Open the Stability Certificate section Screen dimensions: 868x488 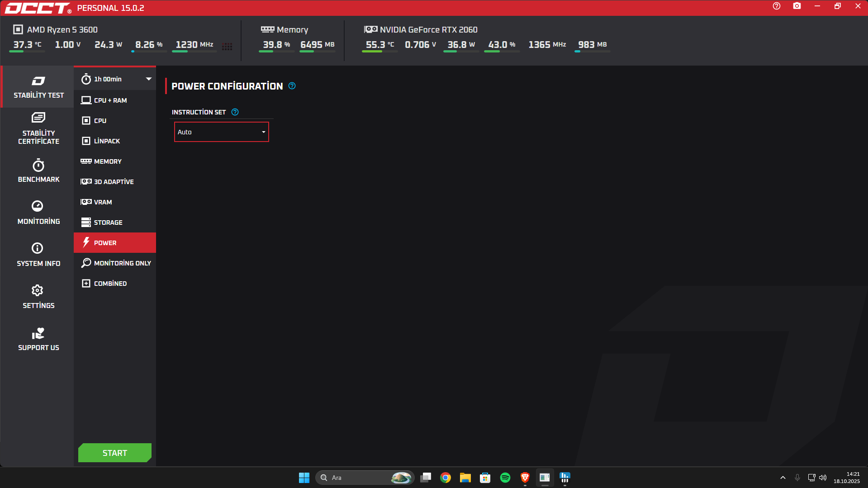[38, 129]
